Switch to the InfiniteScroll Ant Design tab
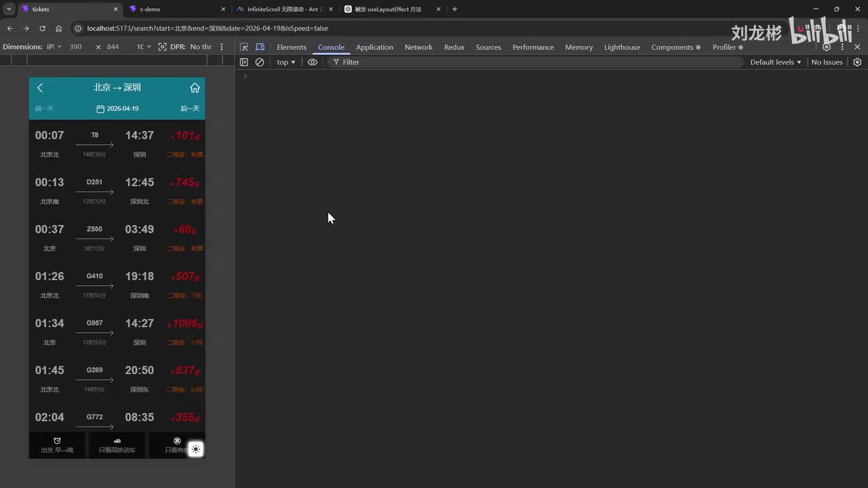The height and width of the screenshot is (488, 868). pyautogui.click(x=285, y=9)
